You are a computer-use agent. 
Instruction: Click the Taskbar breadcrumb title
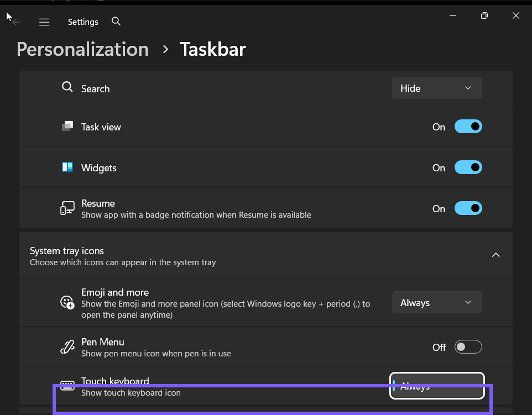pos(213,50)
